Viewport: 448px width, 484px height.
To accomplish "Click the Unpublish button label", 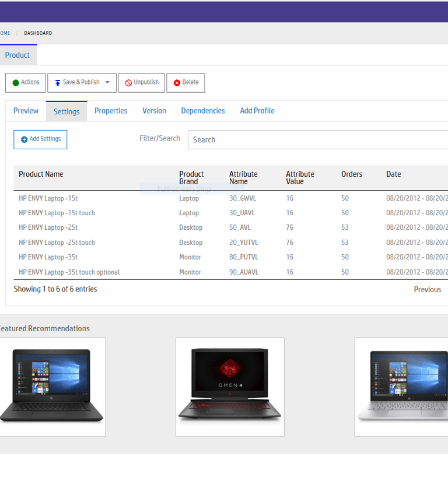I will 146,82.
